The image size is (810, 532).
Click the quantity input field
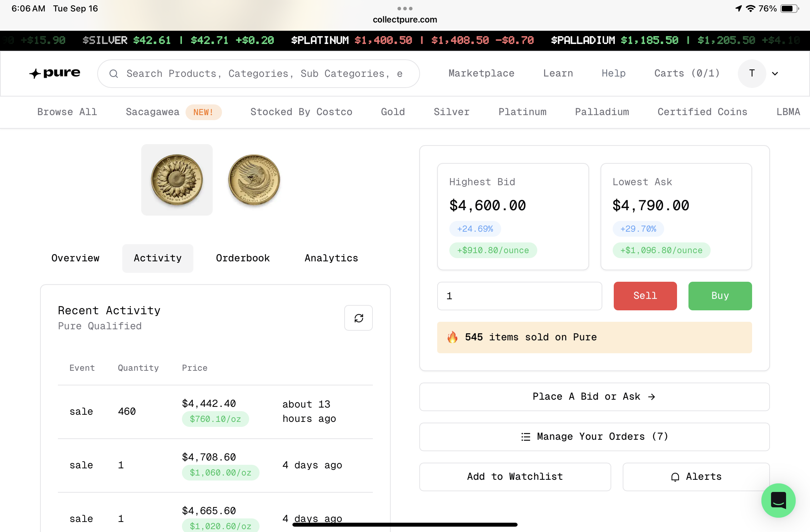519,296
